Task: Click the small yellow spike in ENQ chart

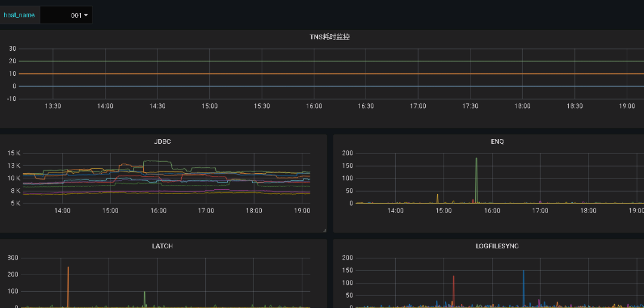Action: tap(438, 198)
